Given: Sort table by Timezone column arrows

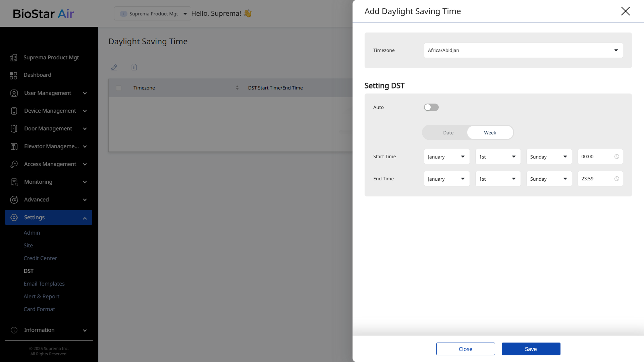Looking at the screenshot, I should point(237,88).
